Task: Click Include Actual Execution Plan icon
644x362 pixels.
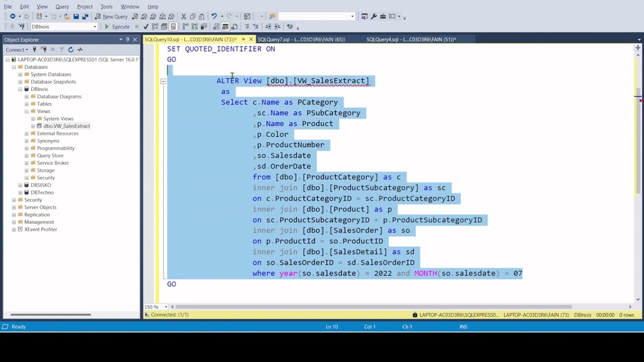Action: [186, 27]
